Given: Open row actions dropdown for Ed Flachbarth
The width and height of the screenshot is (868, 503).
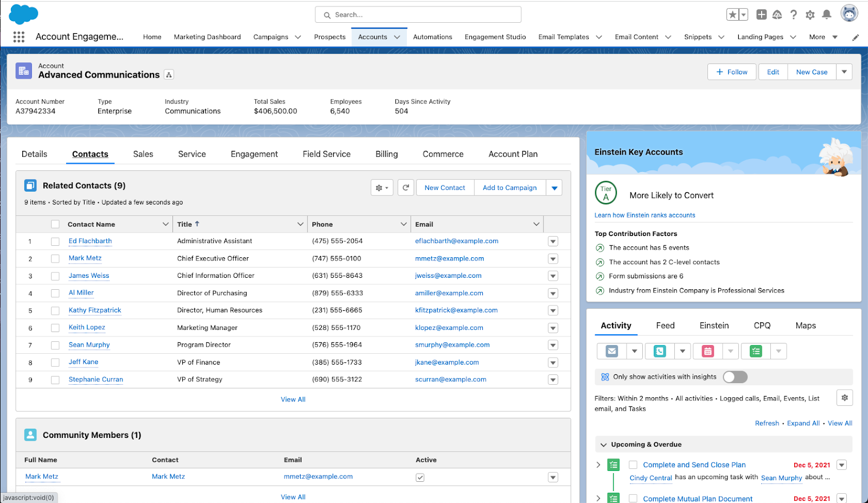Looking at the screenshot, I should 553,241.
